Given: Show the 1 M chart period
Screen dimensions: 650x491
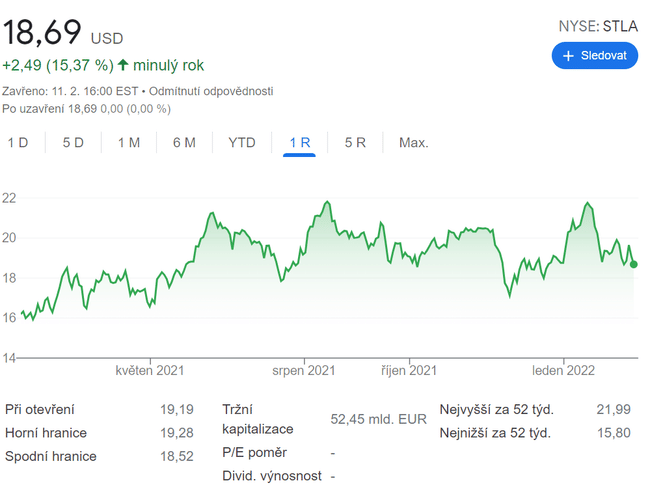Looking at the screenshot, I should click(x=129, y=142).
